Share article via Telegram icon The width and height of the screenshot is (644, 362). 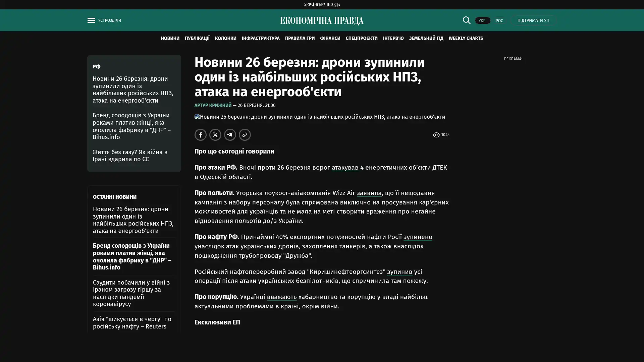230,135
